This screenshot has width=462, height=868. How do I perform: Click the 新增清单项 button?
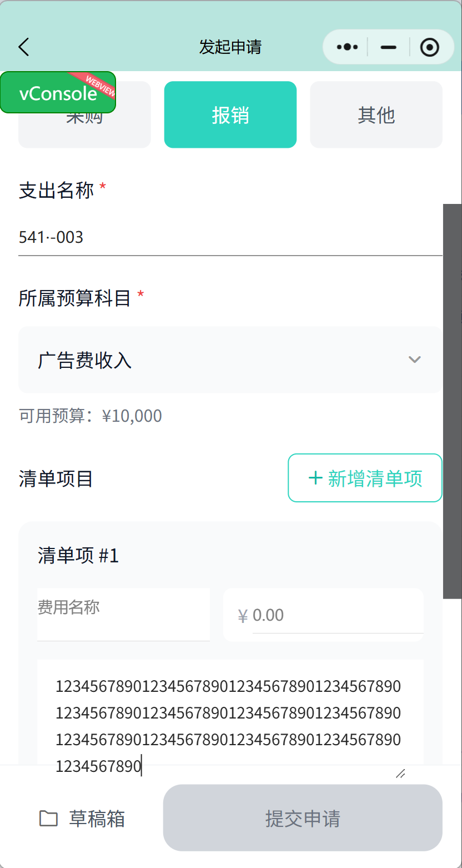[x=364, y=477]
